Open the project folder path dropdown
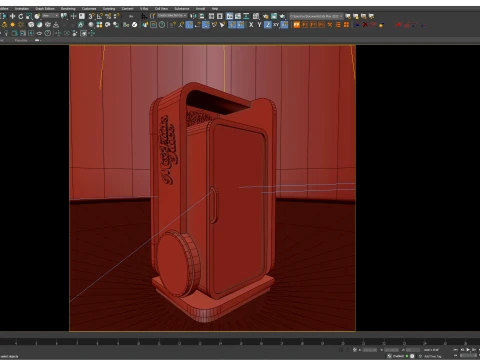This screenshot has width=480, height=360. pyautogui.click(x=316, y=16)
